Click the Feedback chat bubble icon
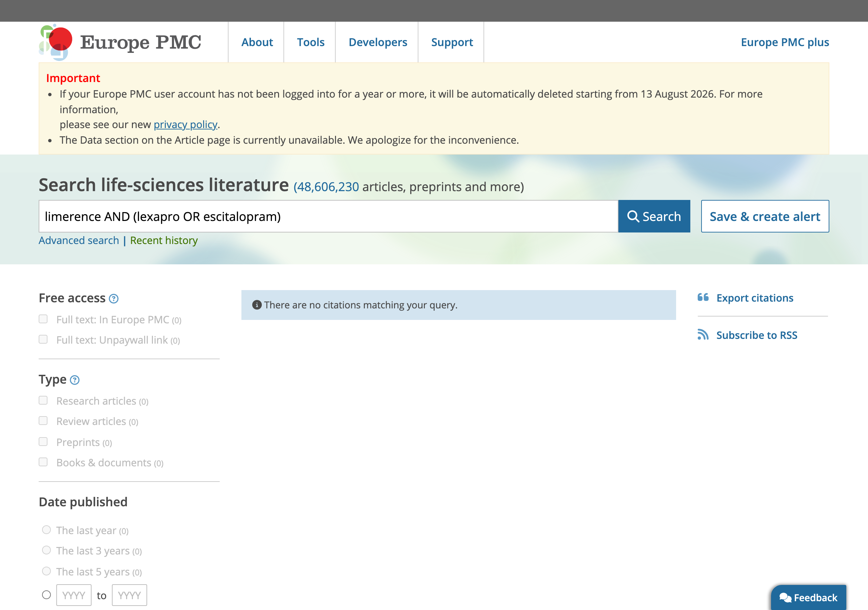This screenshot has width=868, height=610. pos(785,597)
